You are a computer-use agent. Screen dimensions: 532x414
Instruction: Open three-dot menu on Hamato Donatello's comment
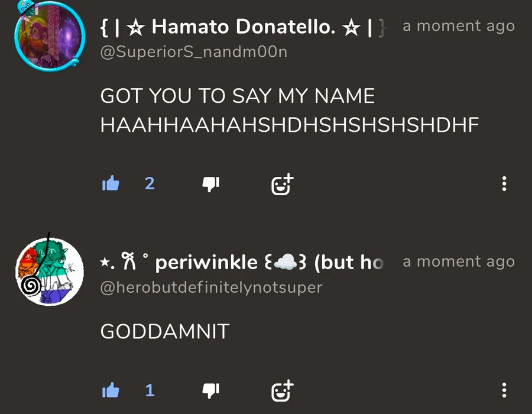point(504,183)
